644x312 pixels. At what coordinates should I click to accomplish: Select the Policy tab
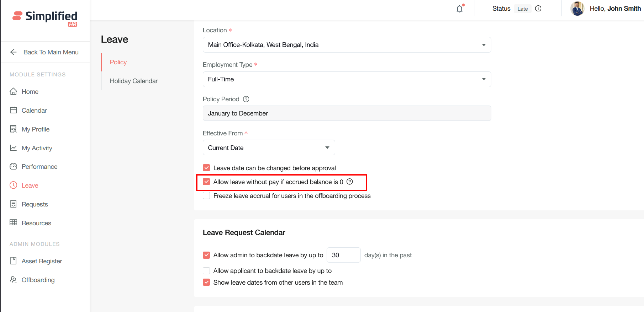118,62
